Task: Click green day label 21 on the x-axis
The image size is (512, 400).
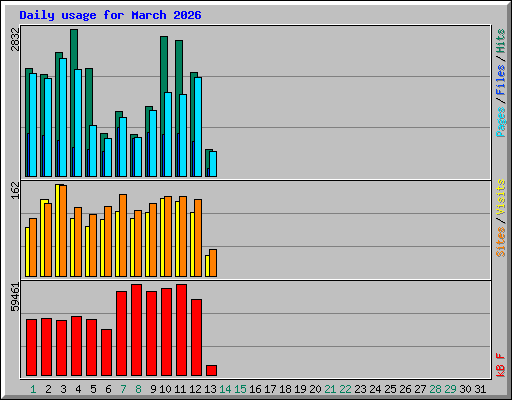Action: [330, 389]
